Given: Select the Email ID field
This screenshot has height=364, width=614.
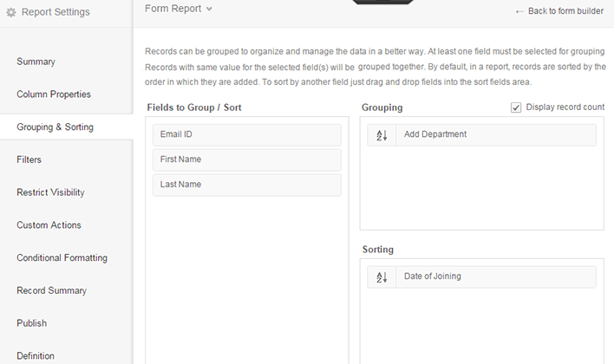Looking at the screenshot, I should tap(247, 135).
